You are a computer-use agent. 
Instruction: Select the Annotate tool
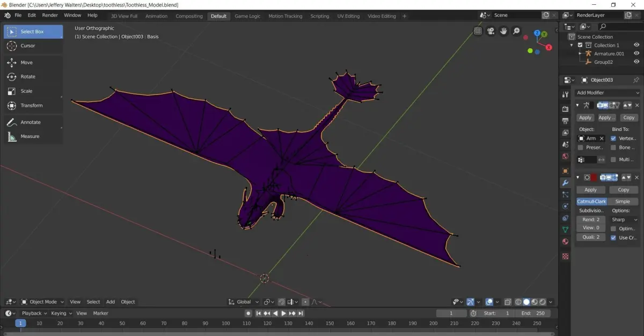tap(30, 122)
